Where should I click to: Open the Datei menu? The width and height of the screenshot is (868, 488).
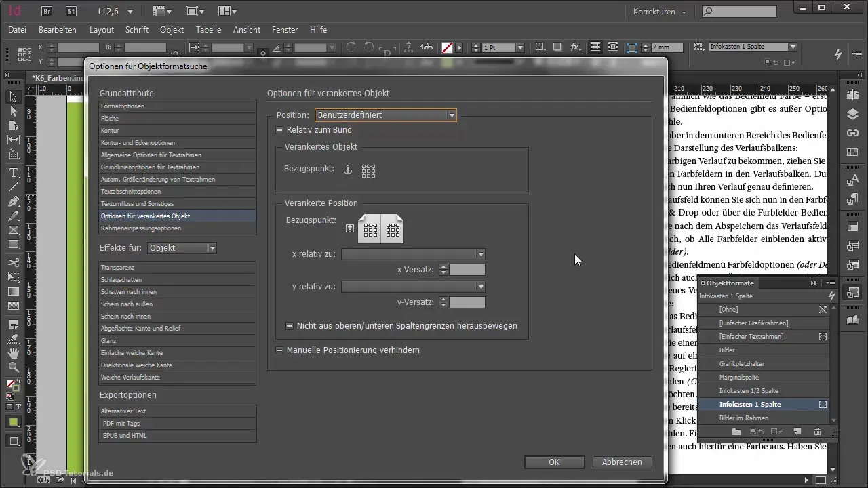click(17, 30)
